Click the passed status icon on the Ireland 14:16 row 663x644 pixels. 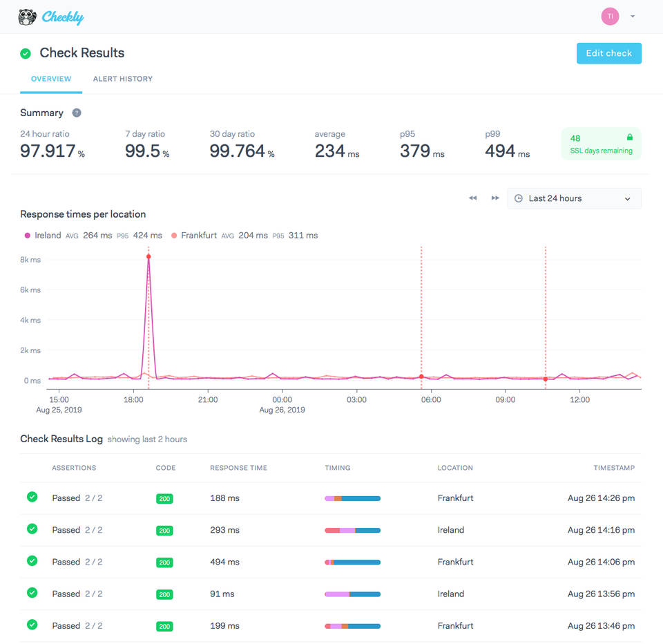[x=32, y=530]
